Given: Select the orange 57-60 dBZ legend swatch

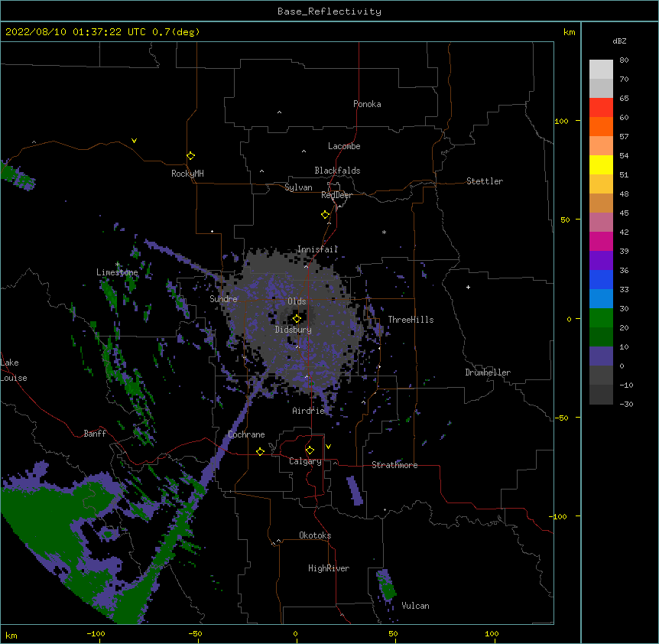Looking at the screenshot, I should point(601,126).
